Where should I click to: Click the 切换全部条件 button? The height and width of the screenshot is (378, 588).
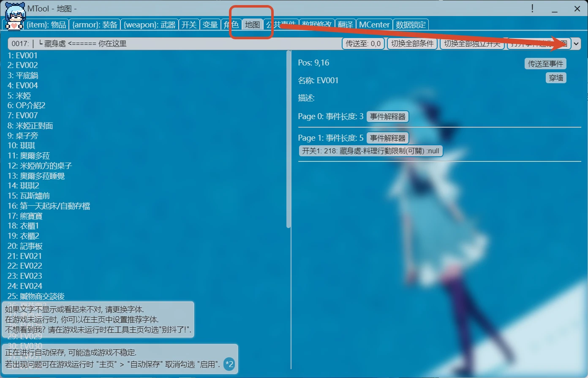tap(412, 44)
